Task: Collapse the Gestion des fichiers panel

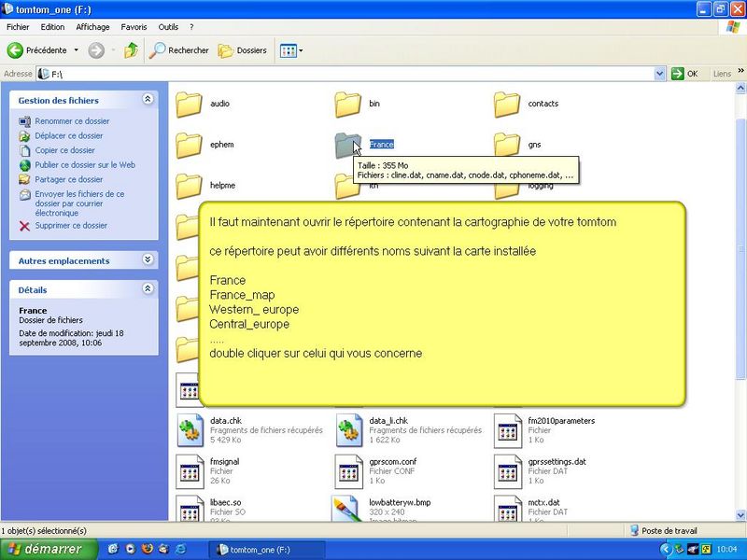Action: pyautogui.click(x=148, y=99)
